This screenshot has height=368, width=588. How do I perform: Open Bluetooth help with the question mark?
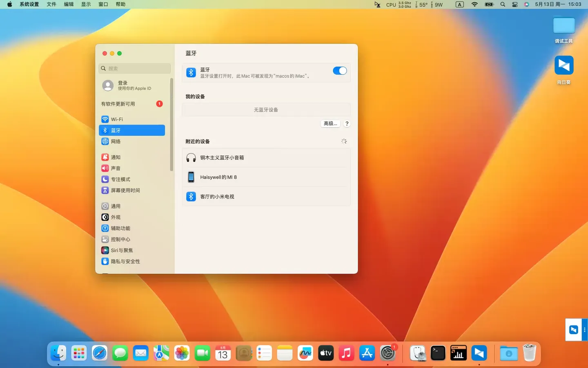347,123
